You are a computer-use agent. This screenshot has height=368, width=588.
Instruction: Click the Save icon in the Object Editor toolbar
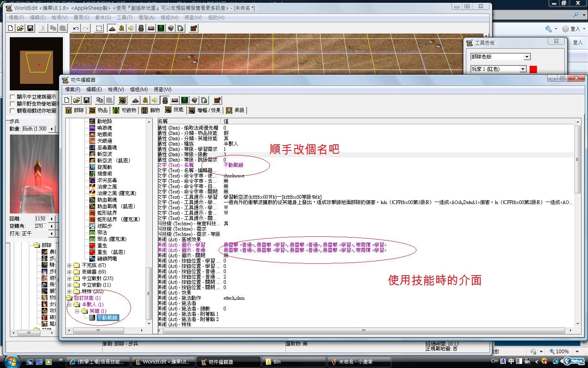click(x=87, y=100)
